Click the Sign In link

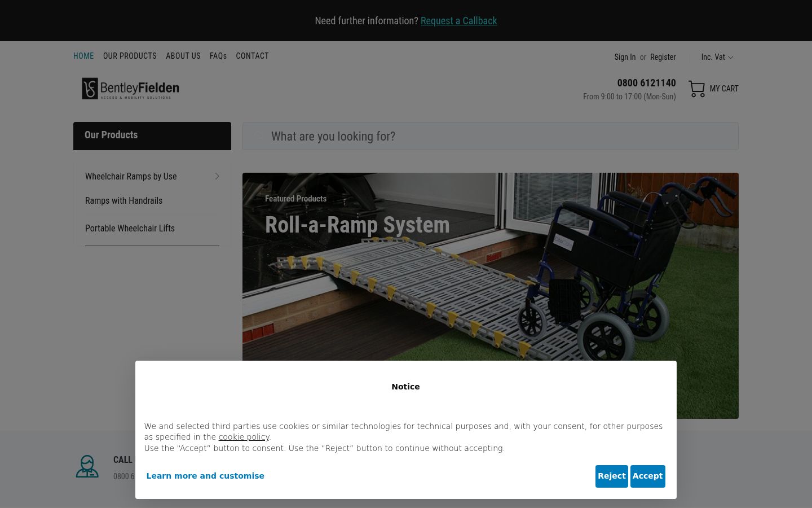point(625,57)
